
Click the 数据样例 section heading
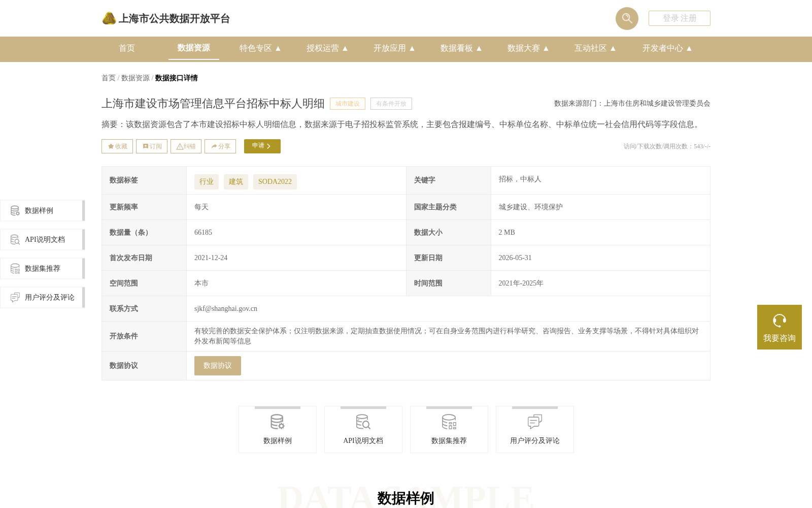(x=405, y=498)
